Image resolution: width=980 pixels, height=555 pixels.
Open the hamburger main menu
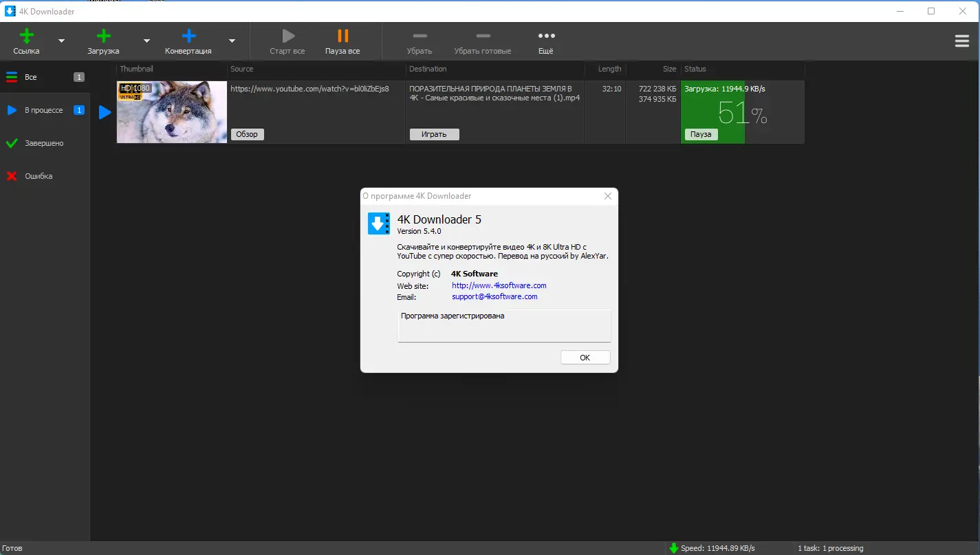962,41
